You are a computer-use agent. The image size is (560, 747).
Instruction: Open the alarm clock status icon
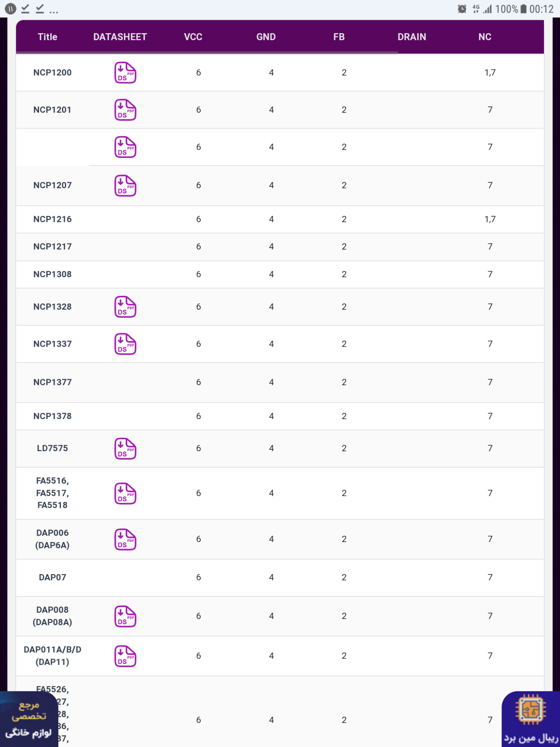coord(462,9)
